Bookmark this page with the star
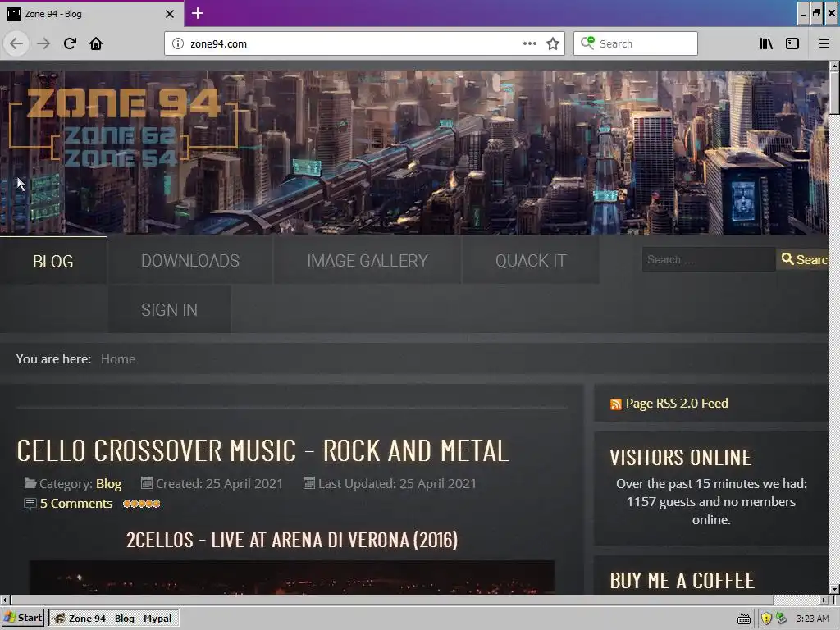 pyautogui.click(x=553, y=43)
